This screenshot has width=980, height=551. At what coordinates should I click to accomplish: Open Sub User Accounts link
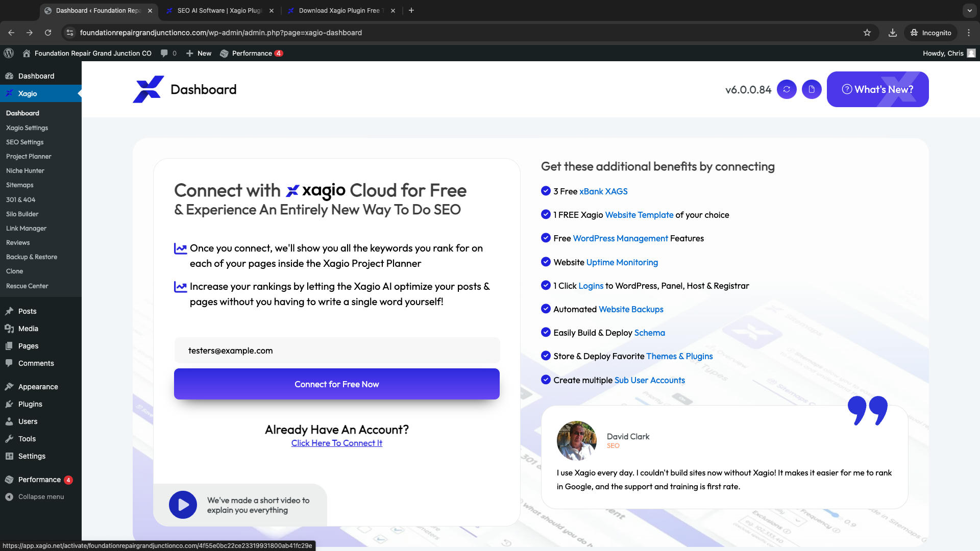(650, 380)
